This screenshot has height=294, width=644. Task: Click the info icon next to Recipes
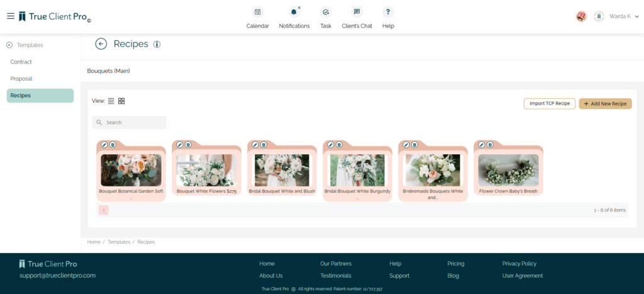[157, 44]
